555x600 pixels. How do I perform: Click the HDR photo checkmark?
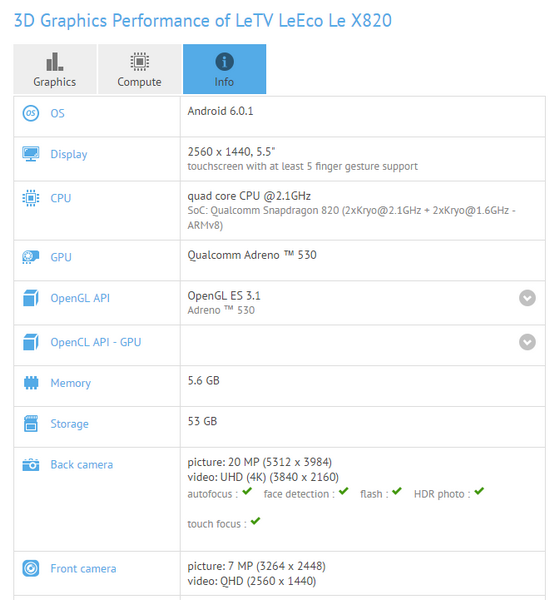479,491
